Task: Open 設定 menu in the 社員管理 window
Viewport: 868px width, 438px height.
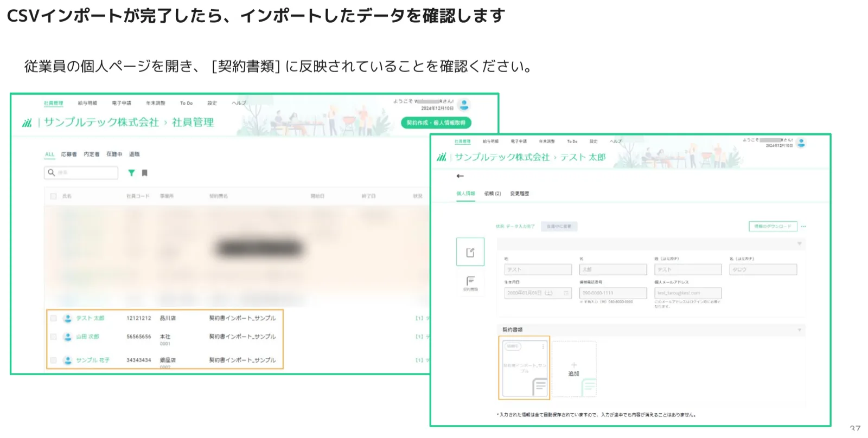Action: 212,103
